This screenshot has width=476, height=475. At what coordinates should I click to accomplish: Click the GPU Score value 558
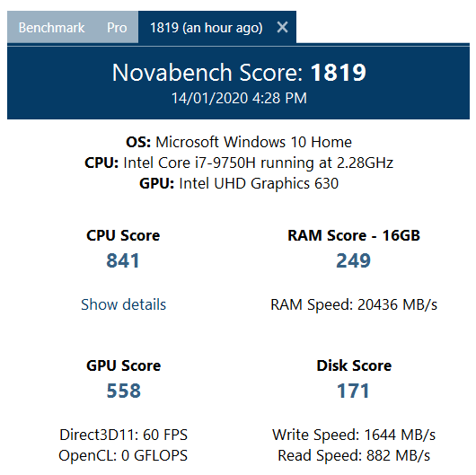point(124,391)
